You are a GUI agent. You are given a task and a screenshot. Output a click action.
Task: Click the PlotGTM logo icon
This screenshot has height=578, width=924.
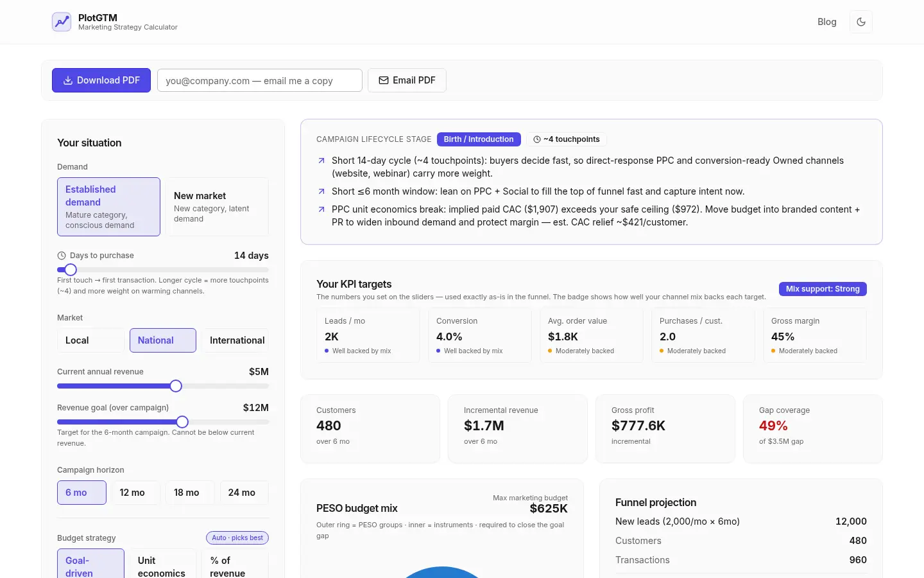62,22
